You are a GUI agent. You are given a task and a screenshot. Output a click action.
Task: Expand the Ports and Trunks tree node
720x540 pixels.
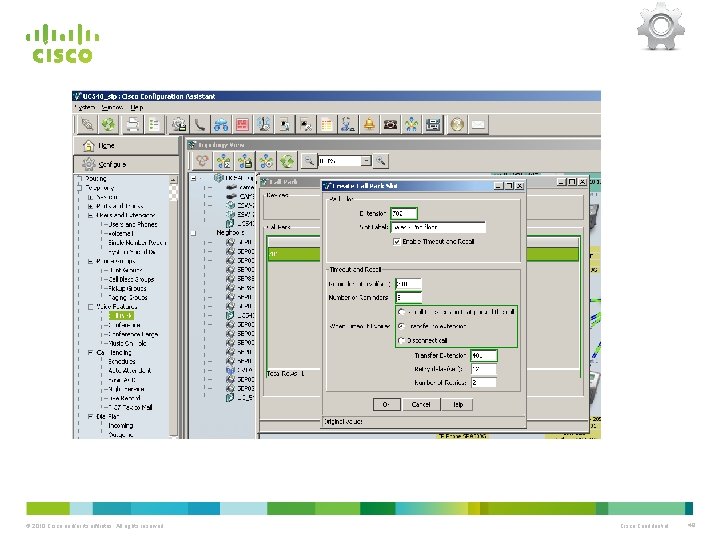pyautogui.click(x=90, y=206)
